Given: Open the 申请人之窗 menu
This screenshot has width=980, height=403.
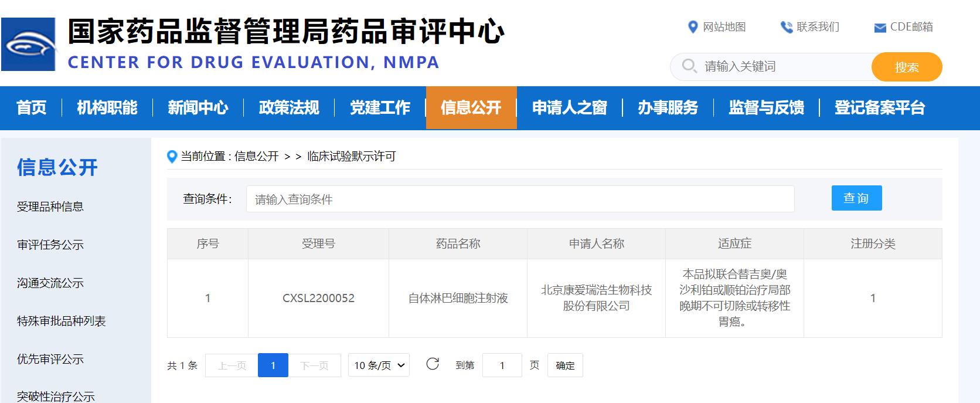Looking at the screenshot, I should 570,107.
